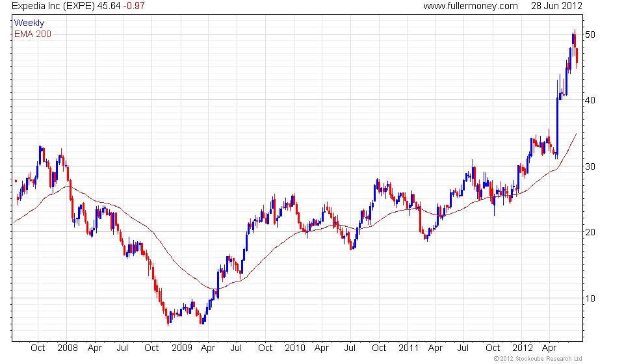Click the 20 price axis label
Viewport: 637px width, 364px height.
point(590,233)
